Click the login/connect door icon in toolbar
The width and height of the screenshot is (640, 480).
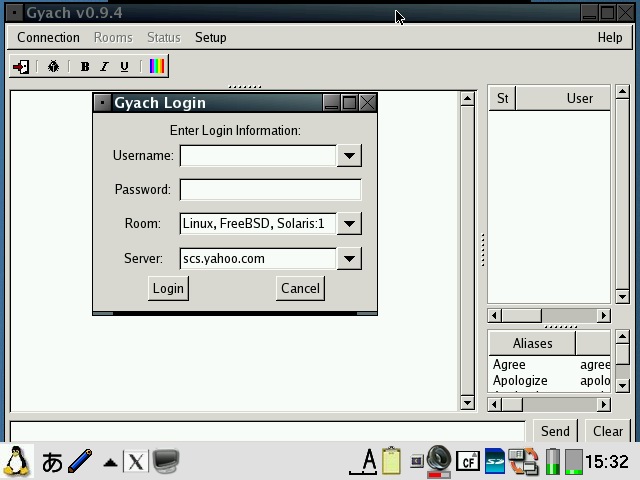21,67
